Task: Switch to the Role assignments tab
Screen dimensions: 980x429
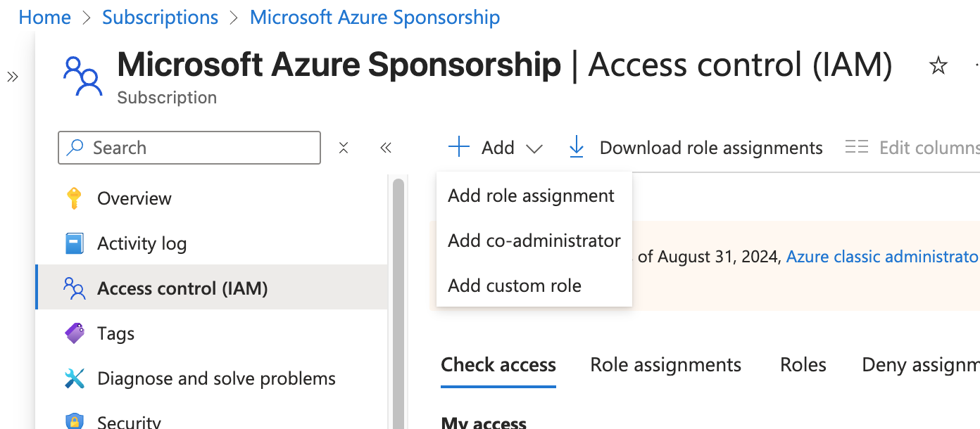Action: [665, 365]
